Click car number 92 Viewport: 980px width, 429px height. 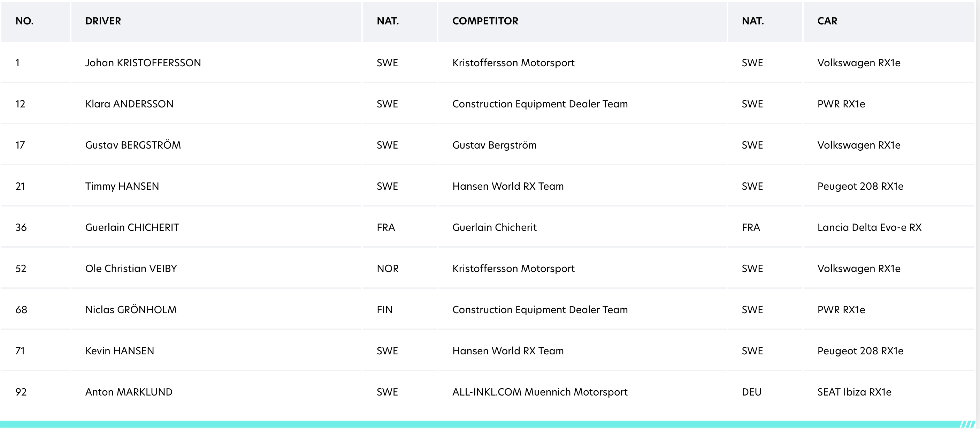[x=21, y=392]
